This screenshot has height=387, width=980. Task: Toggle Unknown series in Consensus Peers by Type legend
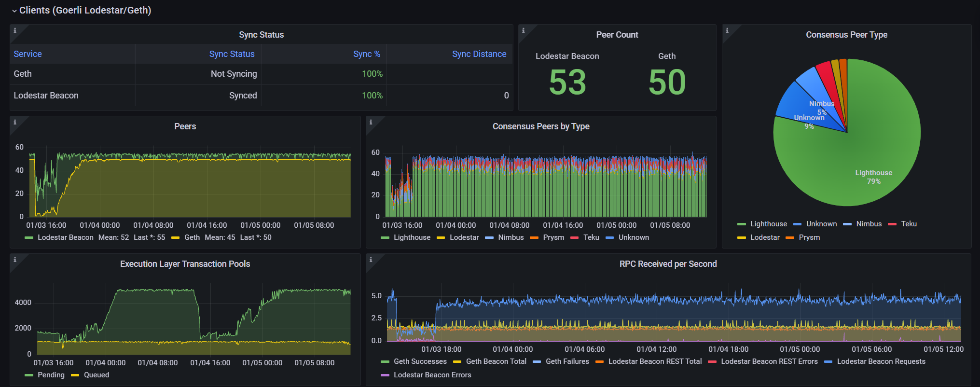[634, 237]
